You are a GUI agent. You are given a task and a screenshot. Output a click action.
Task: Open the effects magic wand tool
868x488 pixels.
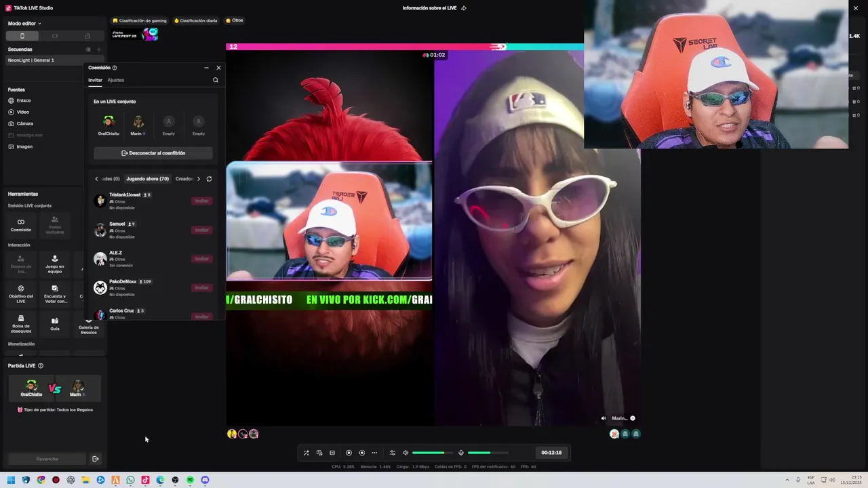(x=306, y=453)
